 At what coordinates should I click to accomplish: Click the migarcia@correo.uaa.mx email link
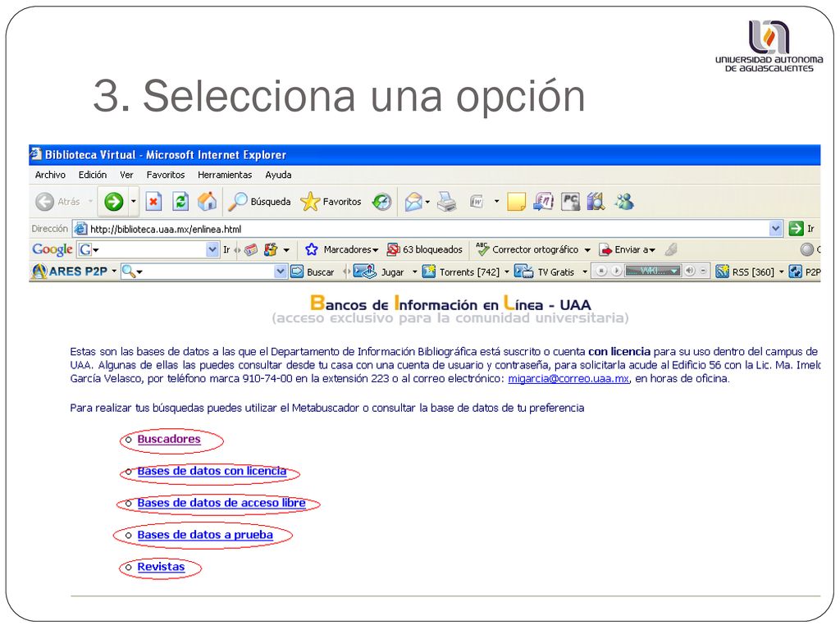point(568,379)
